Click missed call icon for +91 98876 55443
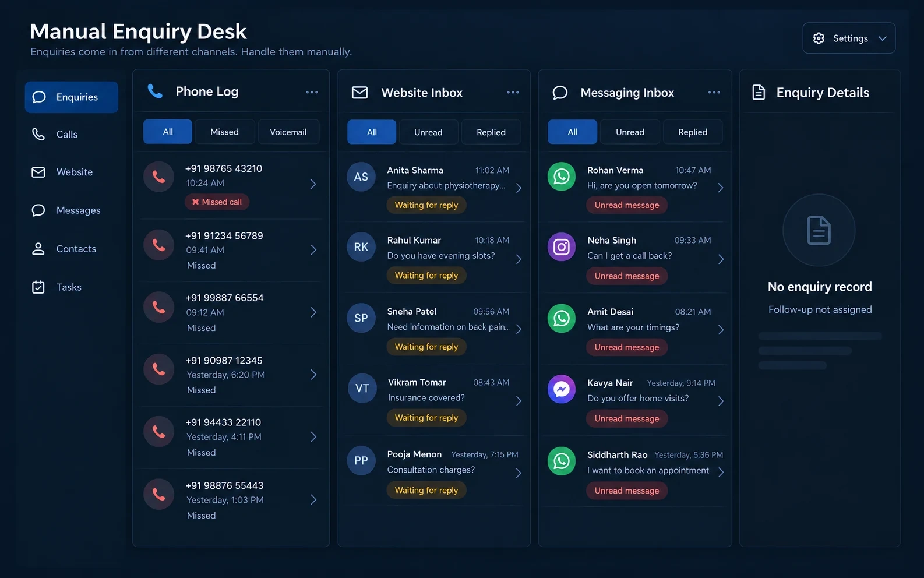This screenshot has width=924, height=578. point(159,495)
